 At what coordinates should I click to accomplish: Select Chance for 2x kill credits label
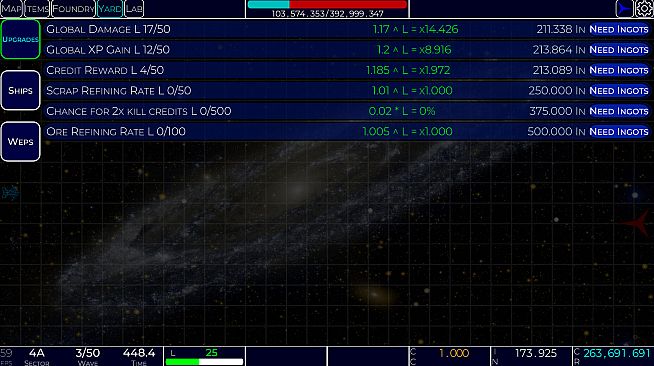(x=138, y=111)
